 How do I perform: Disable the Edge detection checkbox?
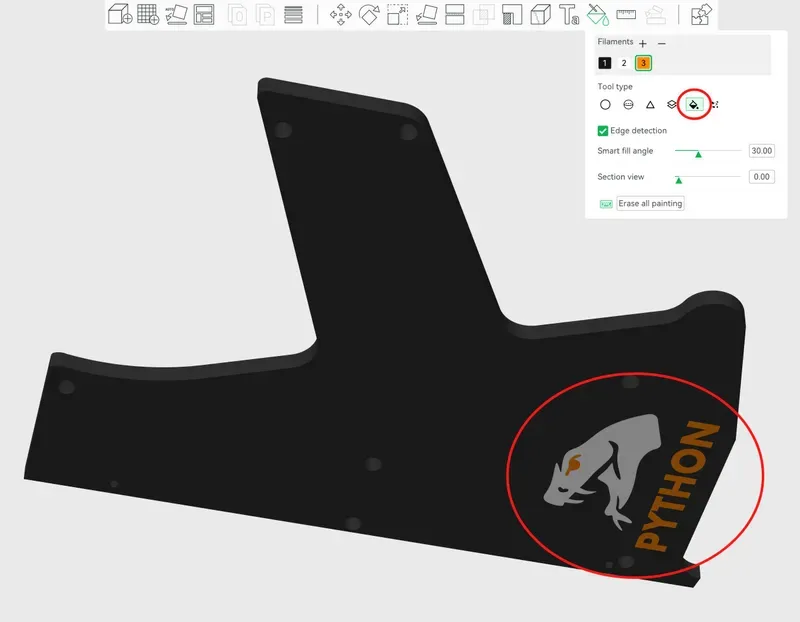603,131
